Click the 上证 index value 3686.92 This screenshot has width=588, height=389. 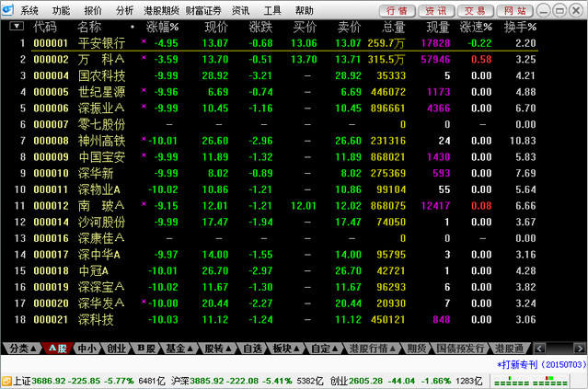pos(49,381)
